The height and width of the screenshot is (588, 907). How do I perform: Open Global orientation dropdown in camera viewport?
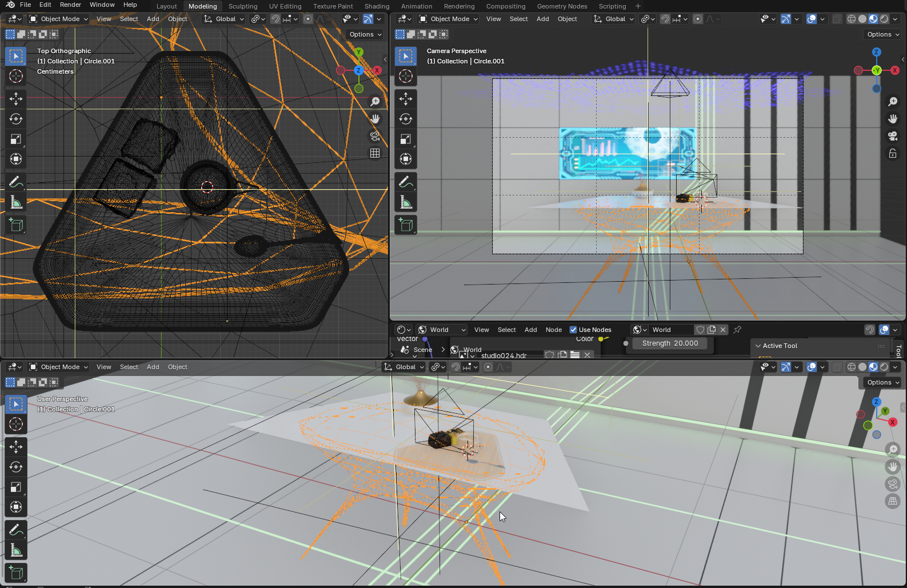(614, 19)
